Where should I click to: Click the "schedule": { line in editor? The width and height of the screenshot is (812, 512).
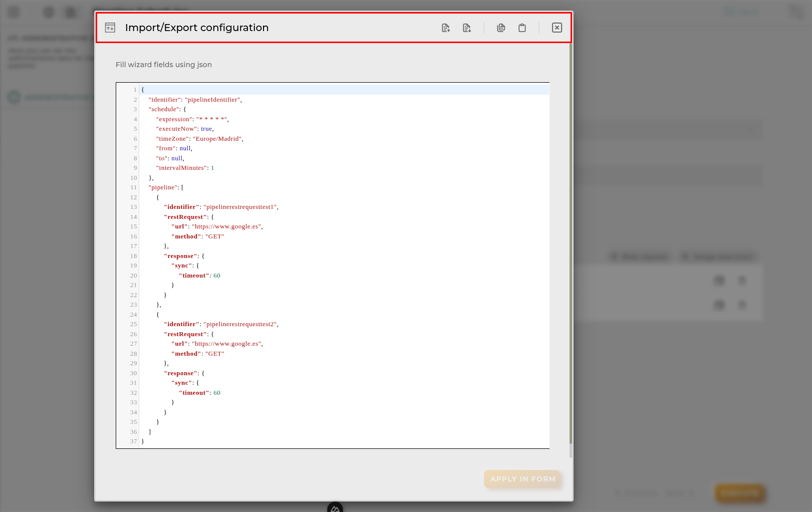coord(167,109)
